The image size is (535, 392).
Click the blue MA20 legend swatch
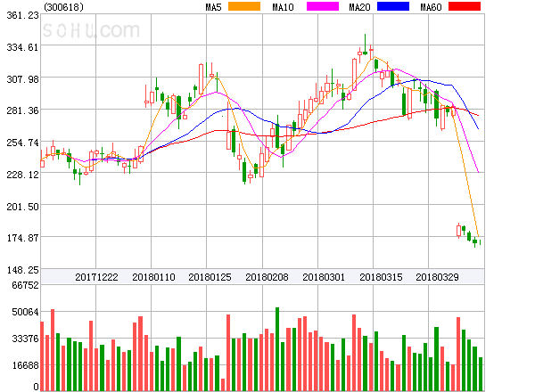393,6
